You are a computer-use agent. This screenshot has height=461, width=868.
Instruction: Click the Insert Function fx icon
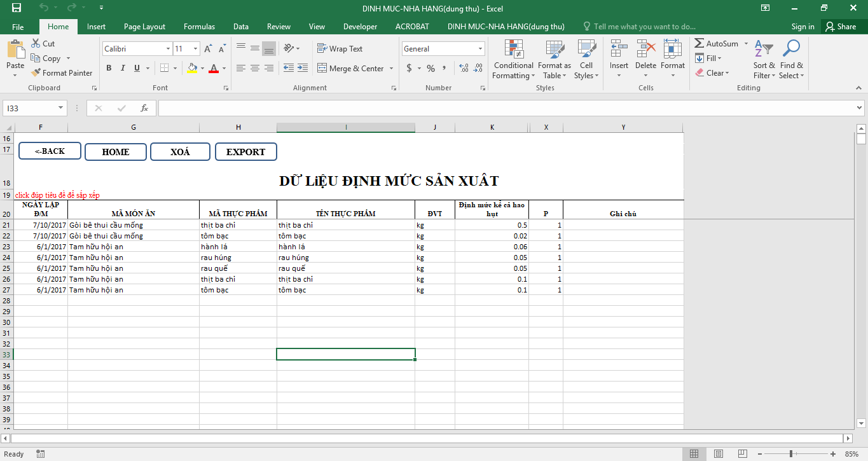coord(144,108)
